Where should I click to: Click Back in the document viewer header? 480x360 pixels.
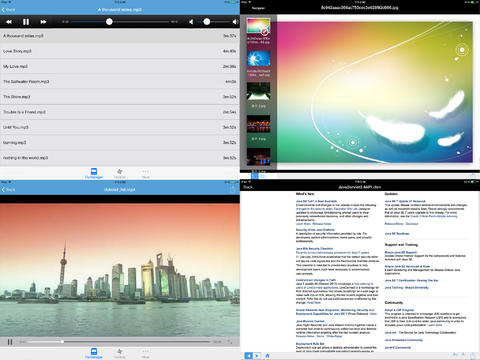point(248,187)
